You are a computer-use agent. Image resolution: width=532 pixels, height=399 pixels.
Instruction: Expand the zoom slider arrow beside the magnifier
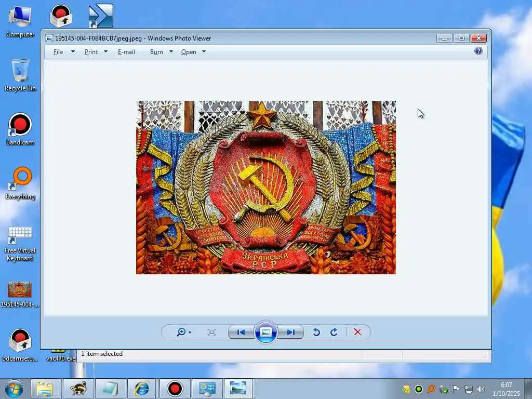(190, 332)
